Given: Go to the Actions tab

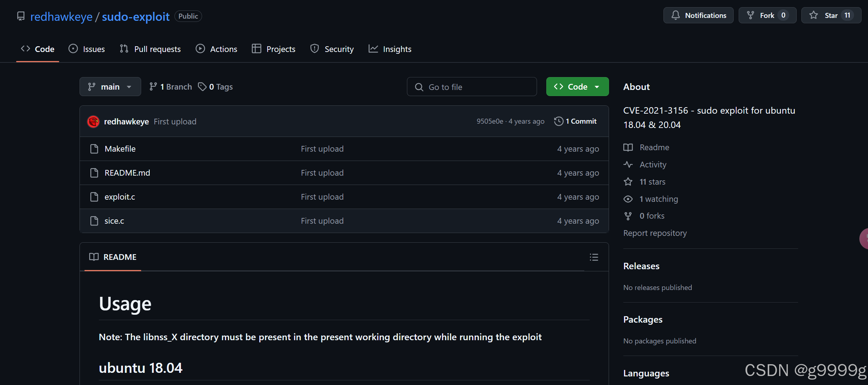Looking at the screenshot, I should pos(216,49).
